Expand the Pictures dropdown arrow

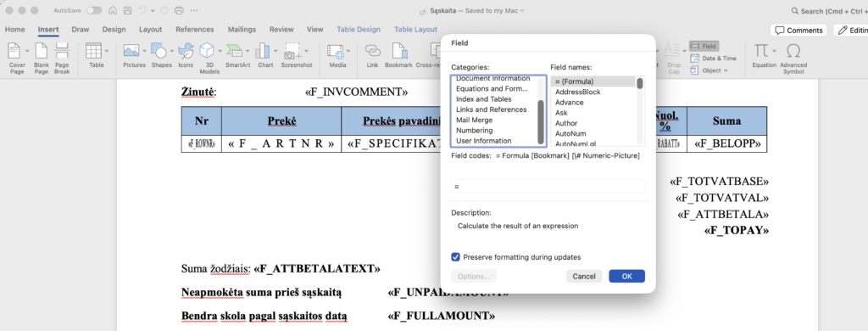click(144, 51)
